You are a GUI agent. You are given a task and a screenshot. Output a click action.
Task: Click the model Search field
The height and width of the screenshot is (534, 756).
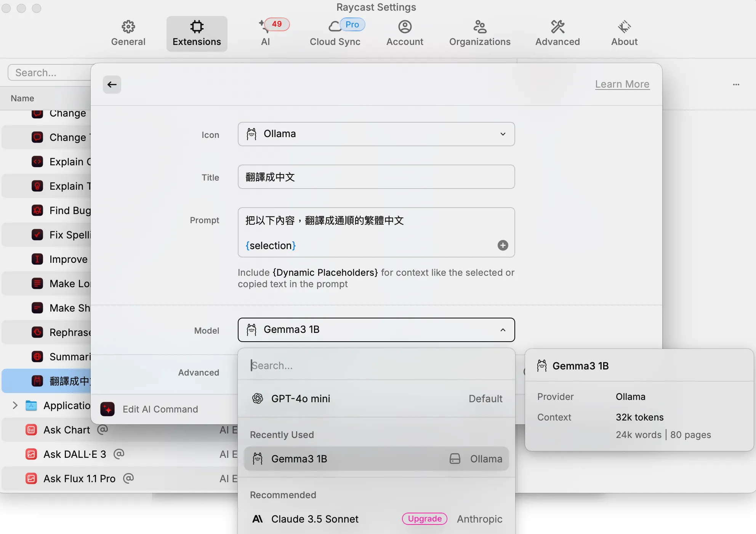coord(376,365)
